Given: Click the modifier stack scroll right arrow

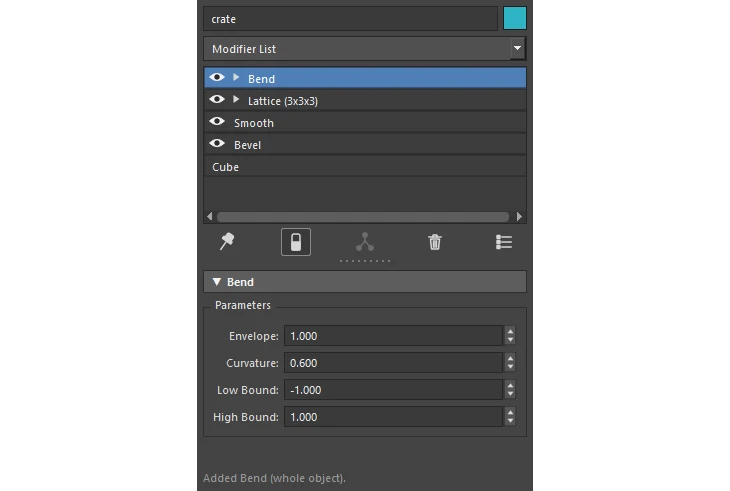Looking at the screenshot, I should pos(520,216).
